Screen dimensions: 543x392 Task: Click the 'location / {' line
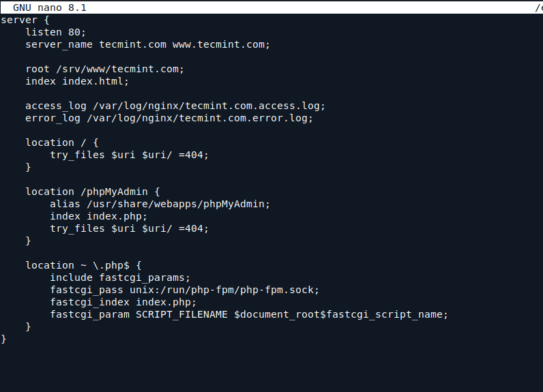[62, 142]
